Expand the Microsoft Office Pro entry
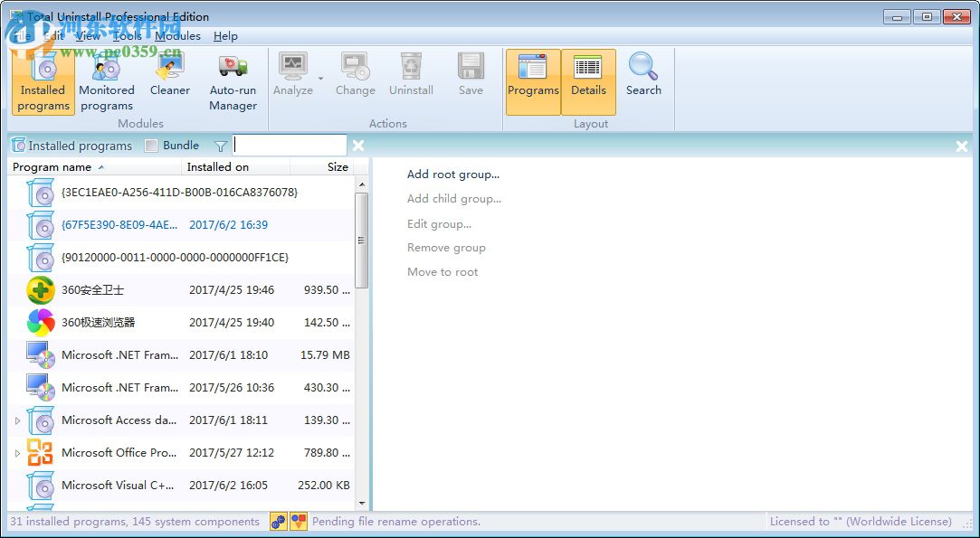Screen dimensions: 980x538 (17, 453)
